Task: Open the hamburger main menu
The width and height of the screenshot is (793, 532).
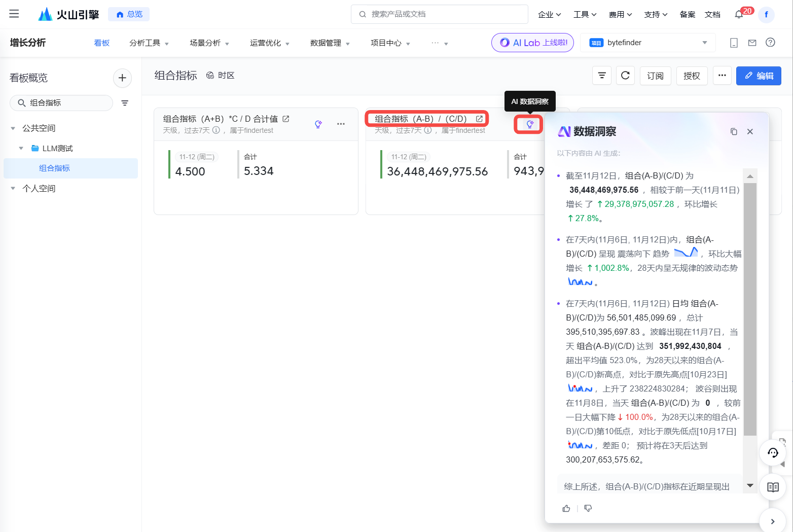Action: click(14, 14)
